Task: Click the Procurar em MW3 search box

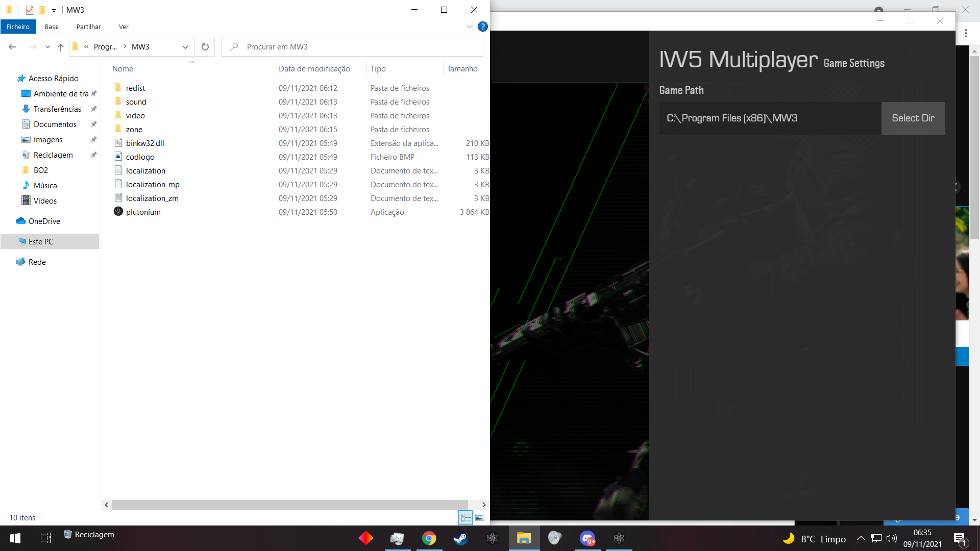Action: [352, 46]
